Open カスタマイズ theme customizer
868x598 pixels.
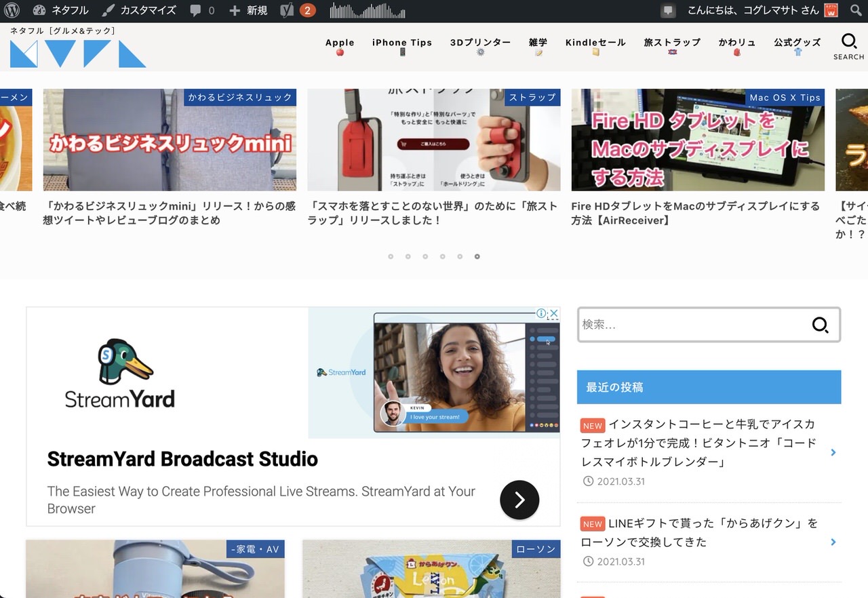coord(139,10)
